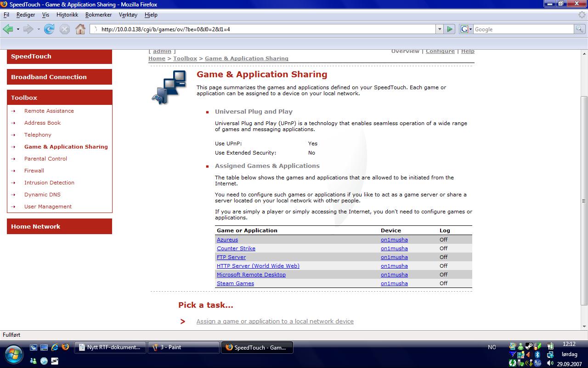Open the Hjelp menu
The width and height of the screenshot is (588, 368).
pos(151,15)
